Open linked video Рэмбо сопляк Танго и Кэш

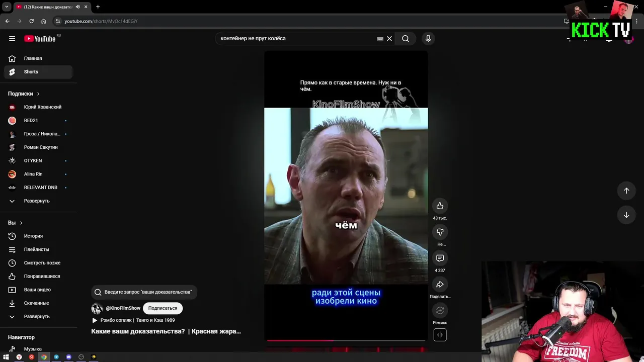tap(133, 320)
